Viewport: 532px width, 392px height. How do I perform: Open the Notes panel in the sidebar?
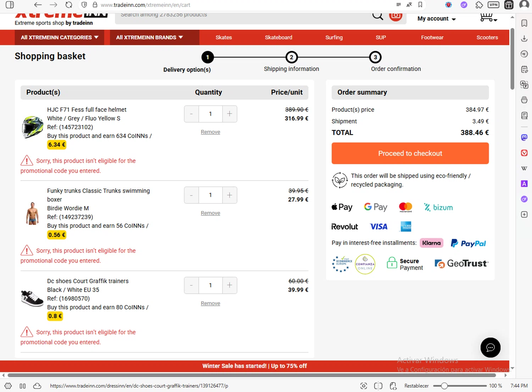[x=524, y=70]
